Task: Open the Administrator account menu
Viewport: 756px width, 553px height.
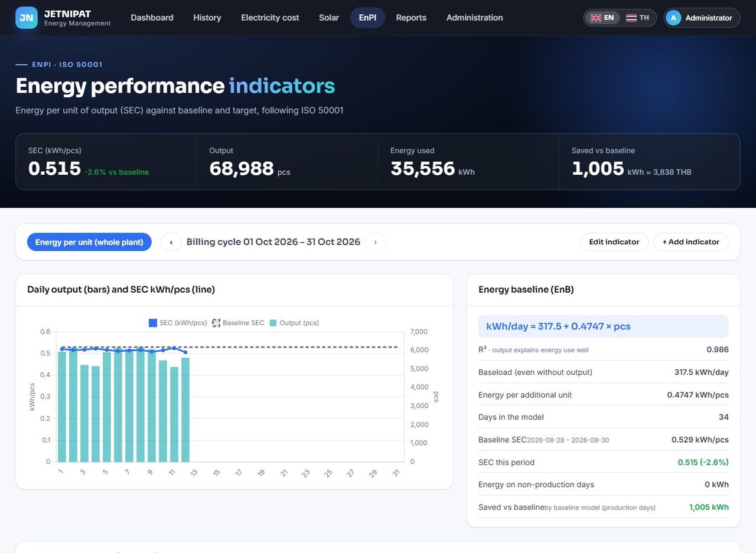Action: [x=702, y=18]
